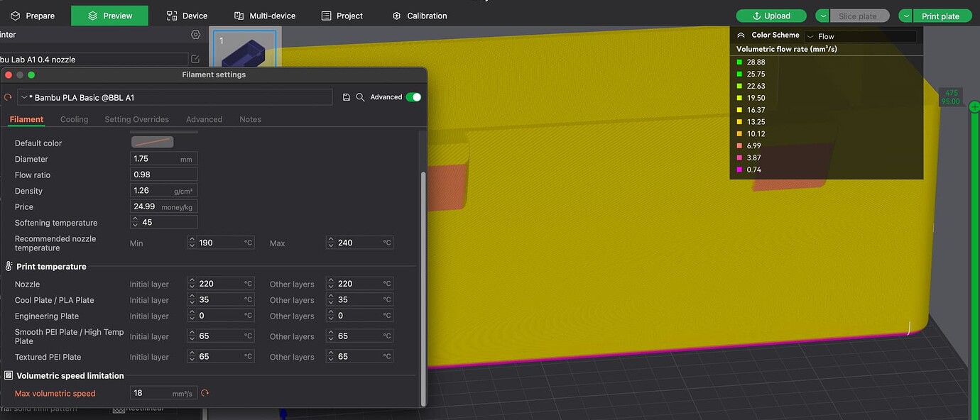Click the Max volumetric speed input field
Screen dimensions: 980x420
click(164, 393)
